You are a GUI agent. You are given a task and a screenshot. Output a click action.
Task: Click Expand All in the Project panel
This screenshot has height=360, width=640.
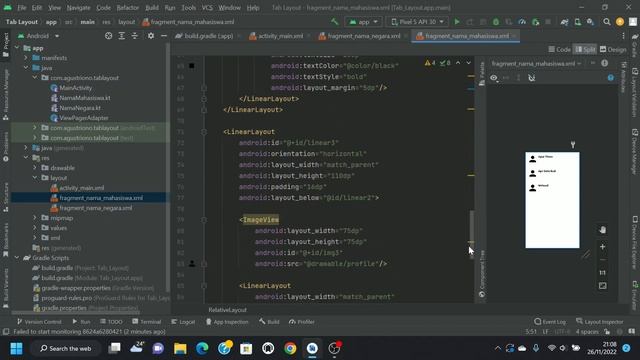coord(122,36)
